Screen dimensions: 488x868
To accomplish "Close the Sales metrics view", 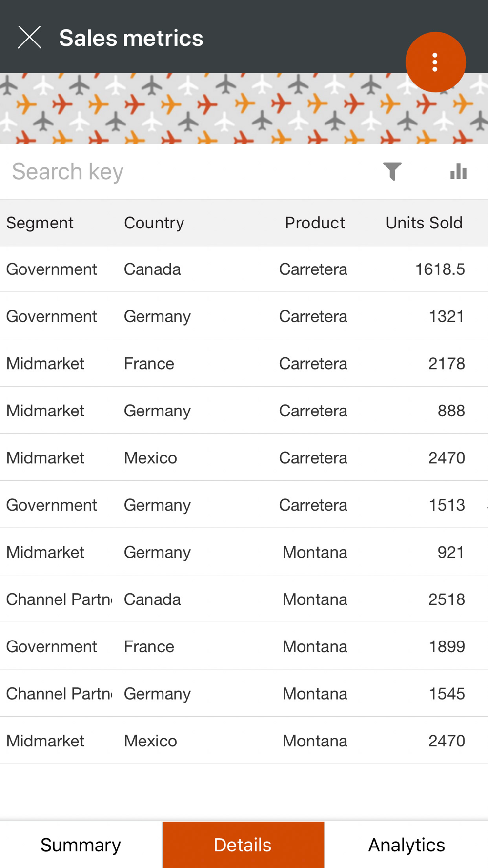I will click(29, 38).
